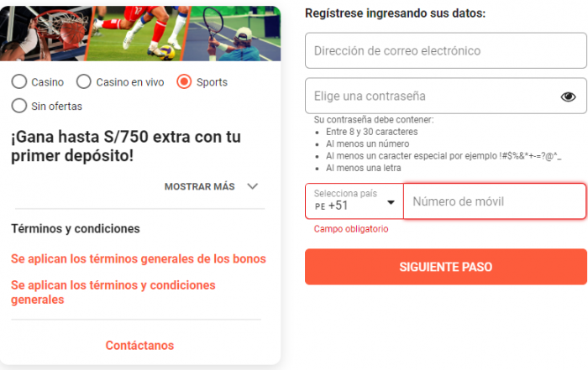Open the términos y condiciones generales link
Screen dimensions: 588x370
[x=113, y=293]
